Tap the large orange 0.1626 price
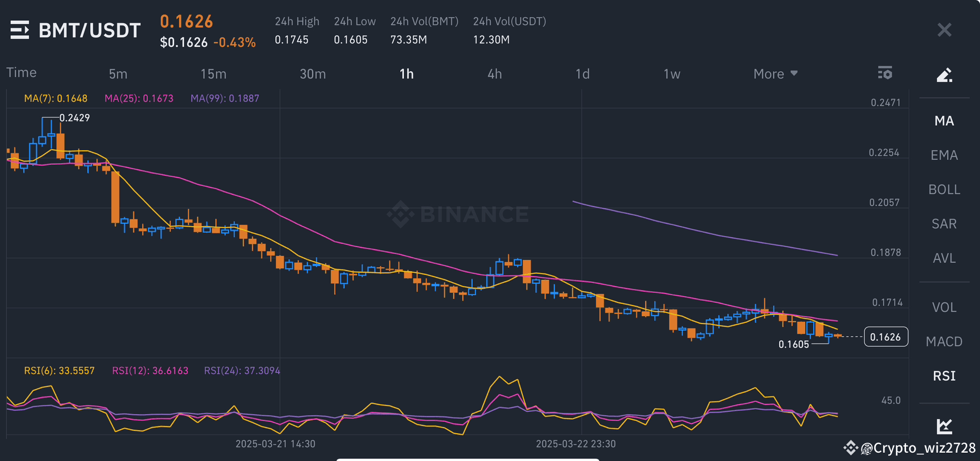The height and width of the screenshot is (461, 980). (186, 22)
